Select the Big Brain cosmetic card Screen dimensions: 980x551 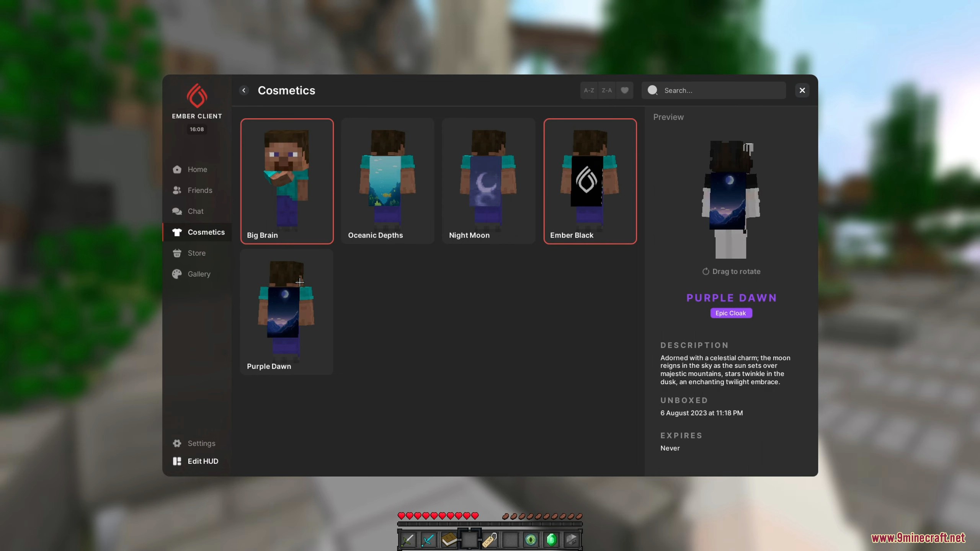point(287,181)
